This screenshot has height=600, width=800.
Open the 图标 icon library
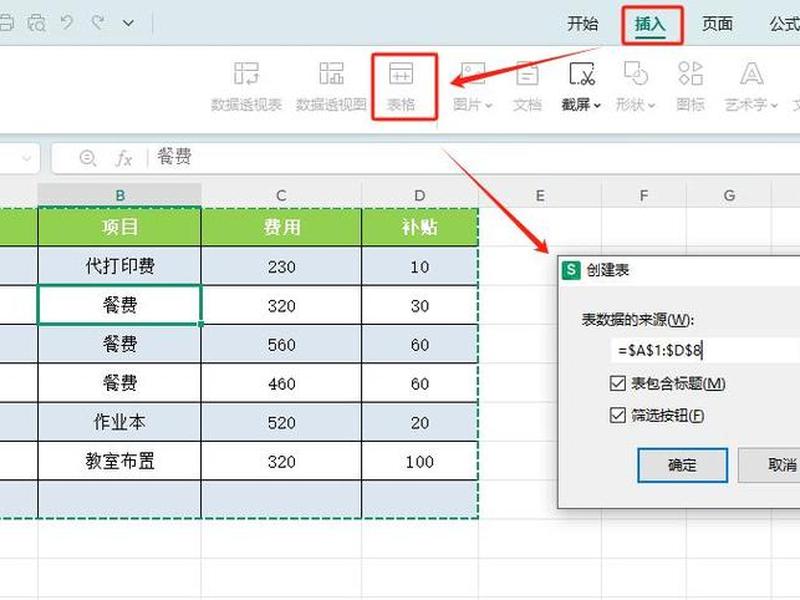point(690,86)
